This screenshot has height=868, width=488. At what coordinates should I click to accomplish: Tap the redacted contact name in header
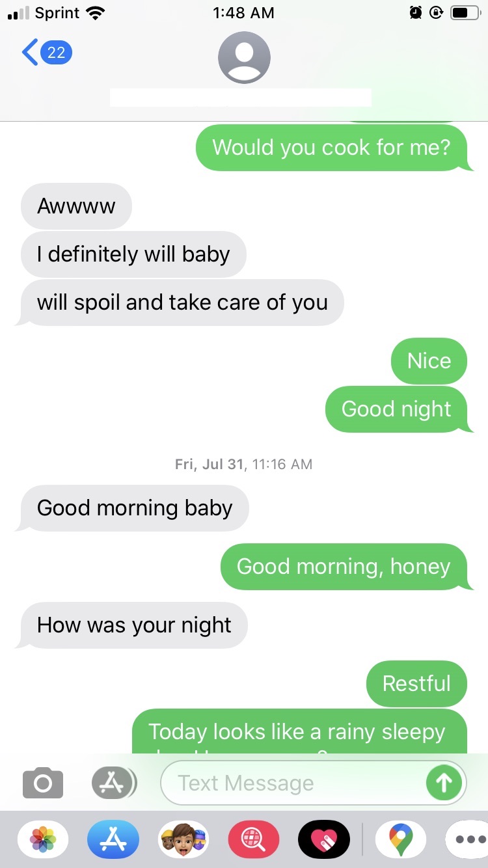click(x=241, y=98)
